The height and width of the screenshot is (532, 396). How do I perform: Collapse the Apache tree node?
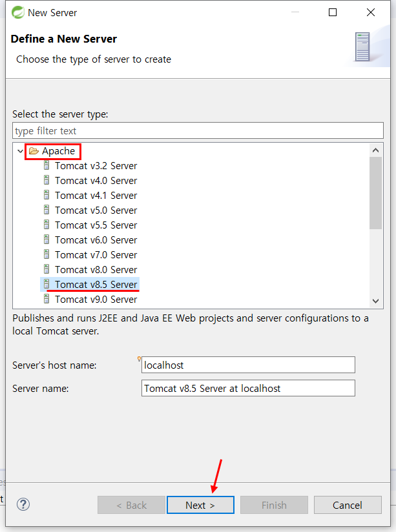[x=20, y=151]
